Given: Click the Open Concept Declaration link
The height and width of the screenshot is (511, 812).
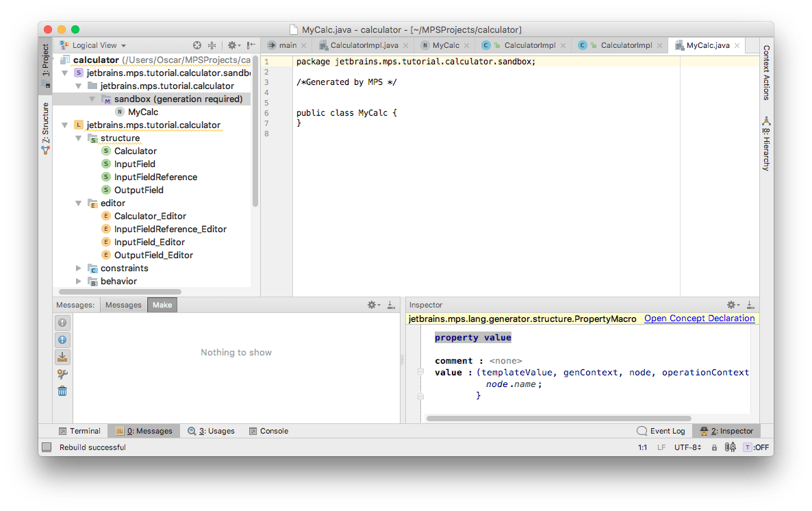Looking at the screenshot, I should [699, 319].
